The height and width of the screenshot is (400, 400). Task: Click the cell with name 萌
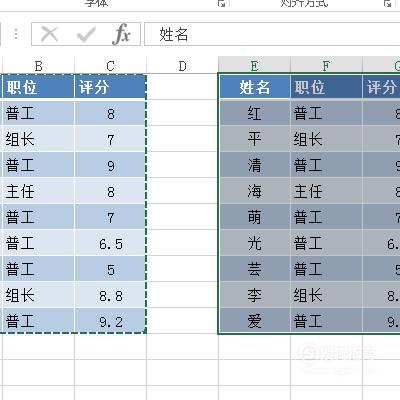[254, 217]
